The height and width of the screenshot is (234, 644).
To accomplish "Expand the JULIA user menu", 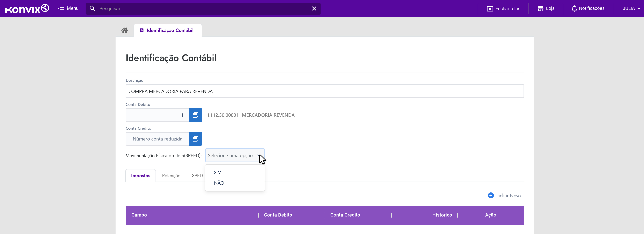I will pos(631,8).
